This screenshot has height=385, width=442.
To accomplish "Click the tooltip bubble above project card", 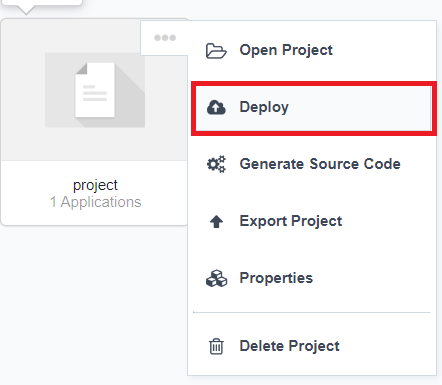I will pyautogui.click(x=41, y=3).
